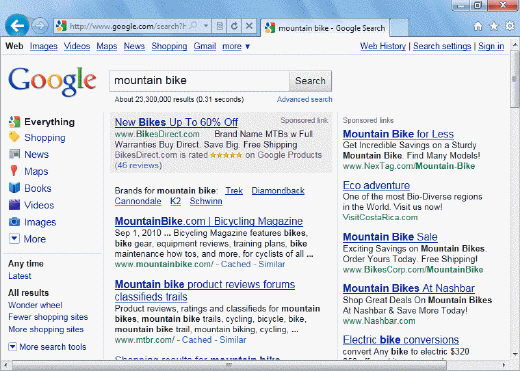Open the Mountain Bike for Less ad
Image resolution: width=520 pixels, height=371 pixels.
click(398, 134)
